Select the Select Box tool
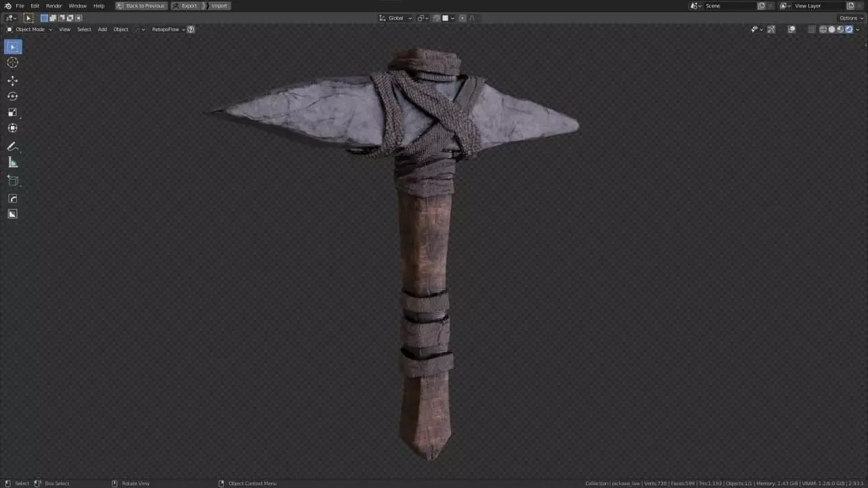Image resolution: width=868 pixels, height=488 pixels. [13, 47]
